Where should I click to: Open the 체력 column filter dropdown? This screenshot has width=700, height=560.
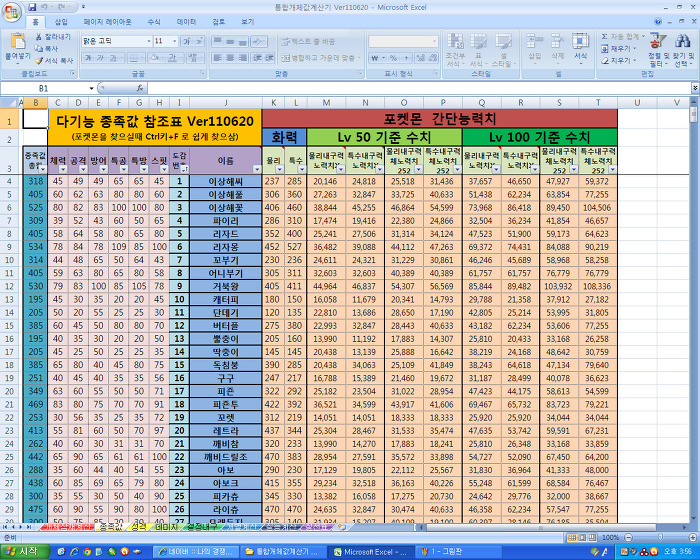66,170
